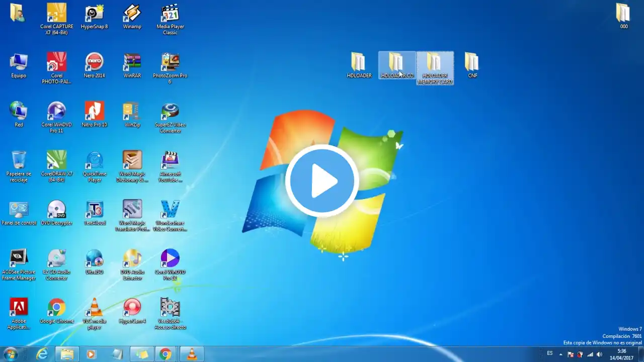Open the network signal tray icon
Viewport: 644px width, 362px height.
[x=590, y=354]
